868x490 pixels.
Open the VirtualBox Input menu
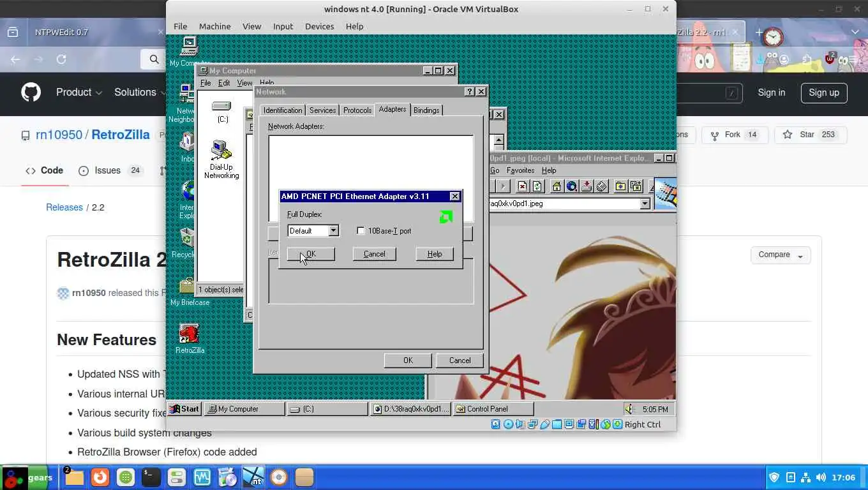[283, 26]
